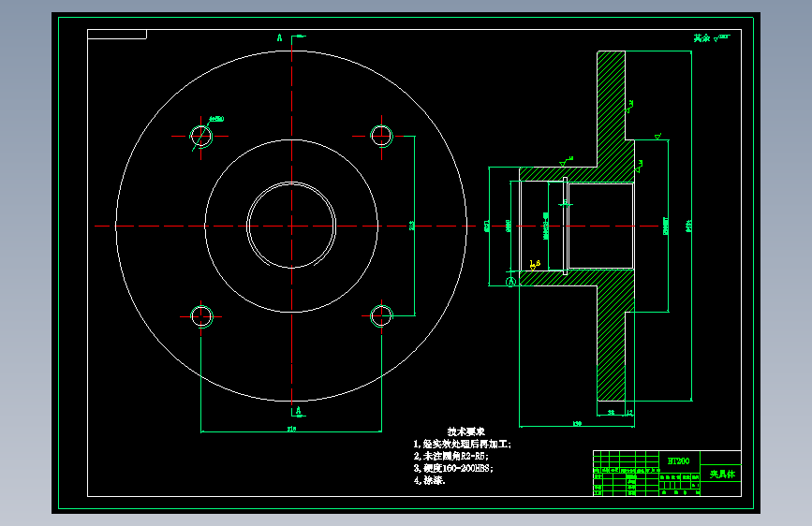Select the lower-left bolt hole circle

(x=201, y=316)
